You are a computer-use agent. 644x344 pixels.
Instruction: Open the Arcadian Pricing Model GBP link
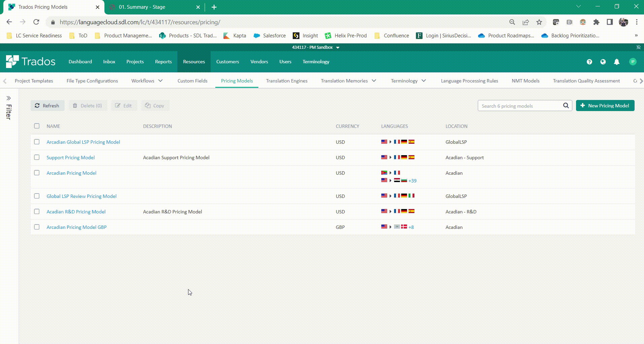(x=76, y=227)
